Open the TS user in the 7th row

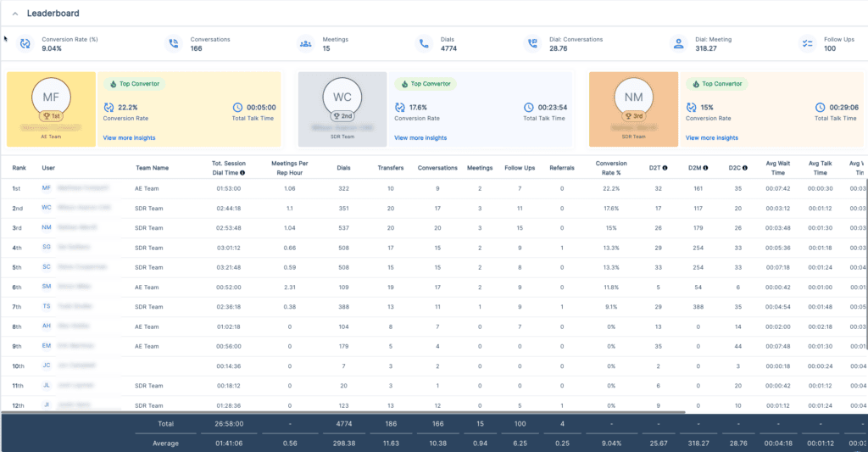coord(66,306)
